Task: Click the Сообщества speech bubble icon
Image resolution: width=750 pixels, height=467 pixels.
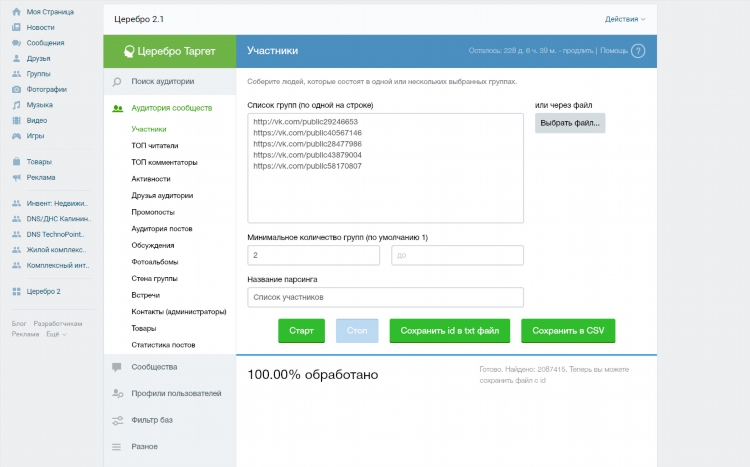Action: click(117, 367)
